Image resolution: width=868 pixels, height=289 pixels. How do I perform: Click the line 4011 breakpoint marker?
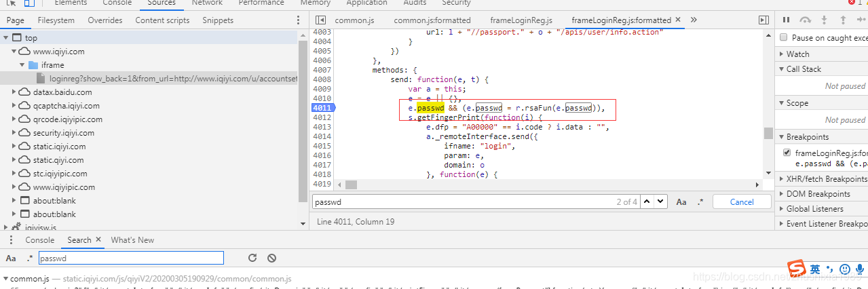coord(323,108)
